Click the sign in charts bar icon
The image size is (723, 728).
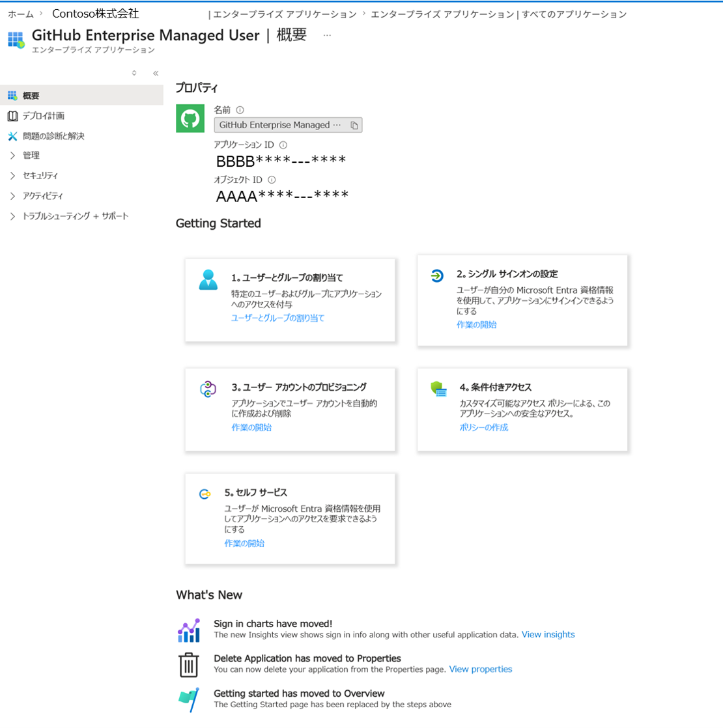click(188, 630)
